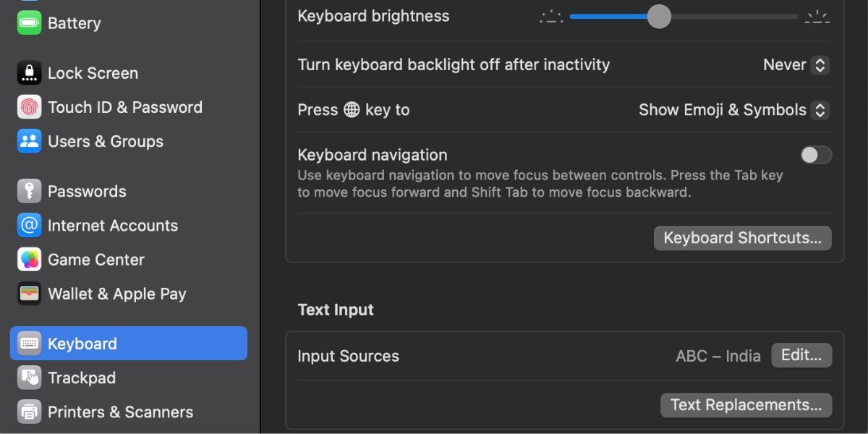Open the Text Replacements dialog
868x434 pixels.
point(746,404)
